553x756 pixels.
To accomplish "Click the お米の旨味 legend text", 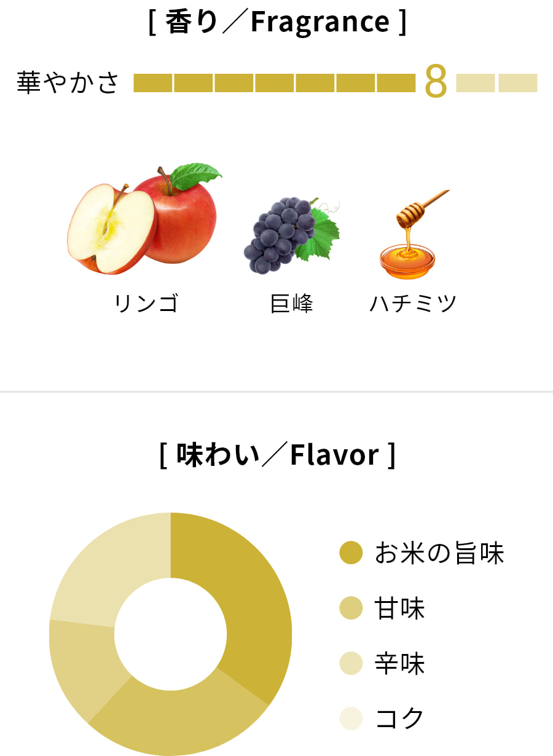I will point(439,553).
